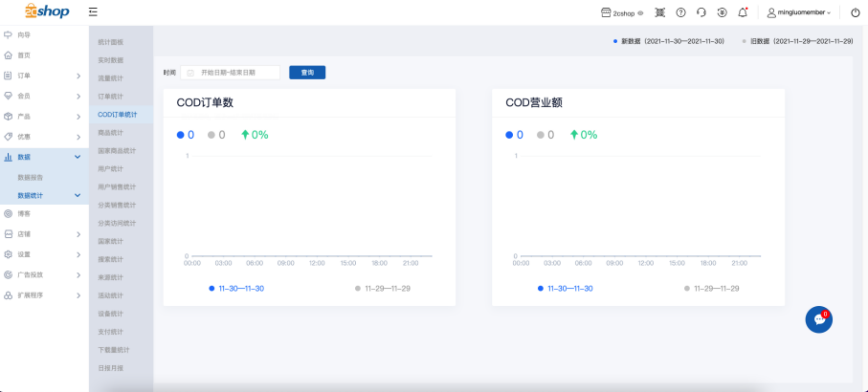The image size is (868, 392).
Task: Click the eye icon next to 2cshop
Action: 640,13
